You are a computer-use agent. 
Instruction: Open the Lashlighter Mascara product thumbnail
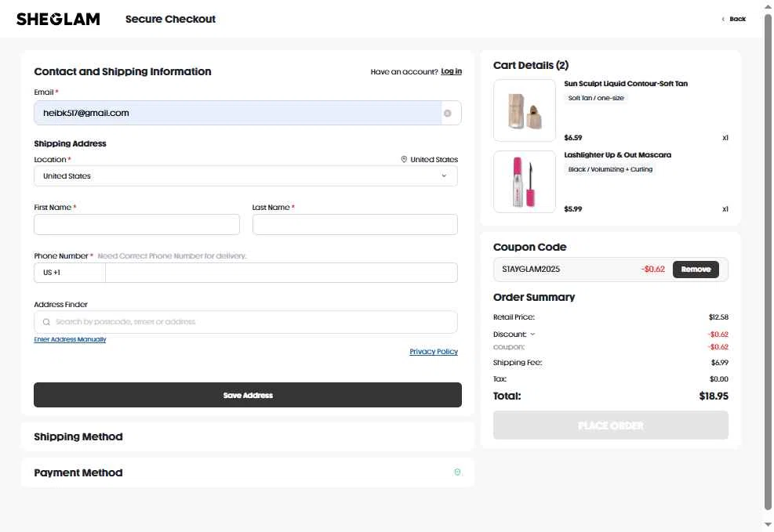pyautogui.click(x=524, y=182)
